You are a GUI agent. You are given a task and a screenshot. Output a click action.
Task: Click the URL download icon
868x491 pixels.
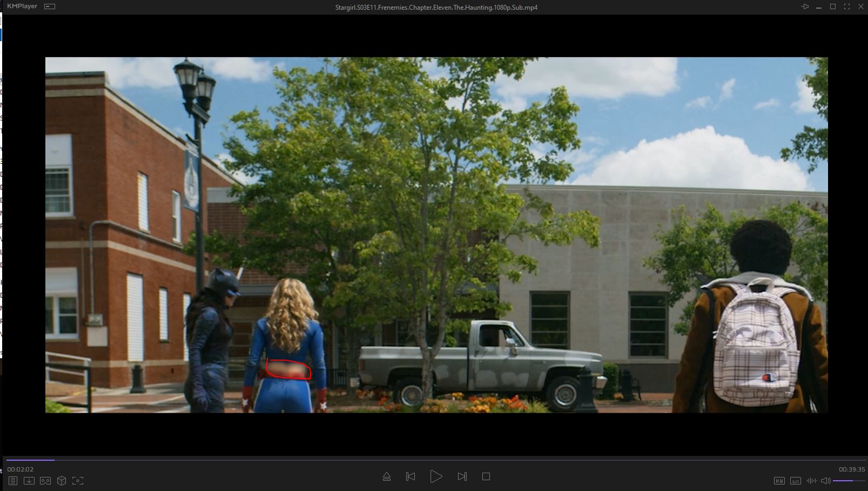[29, 481]
